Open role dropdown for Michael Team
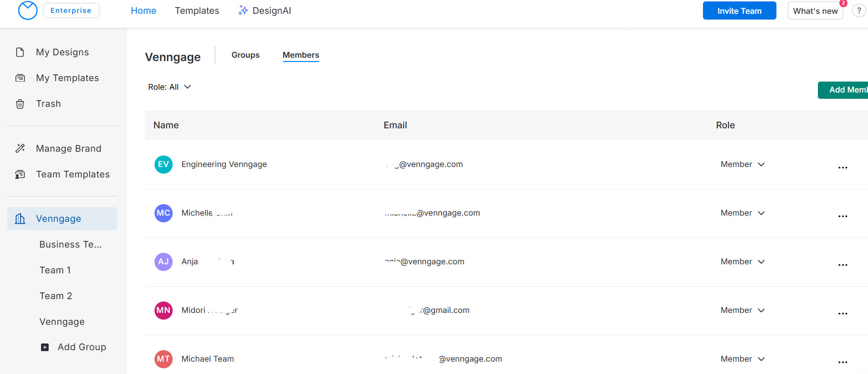The width and height of the screenshot is (868, 374). click(x=743, y=359)
